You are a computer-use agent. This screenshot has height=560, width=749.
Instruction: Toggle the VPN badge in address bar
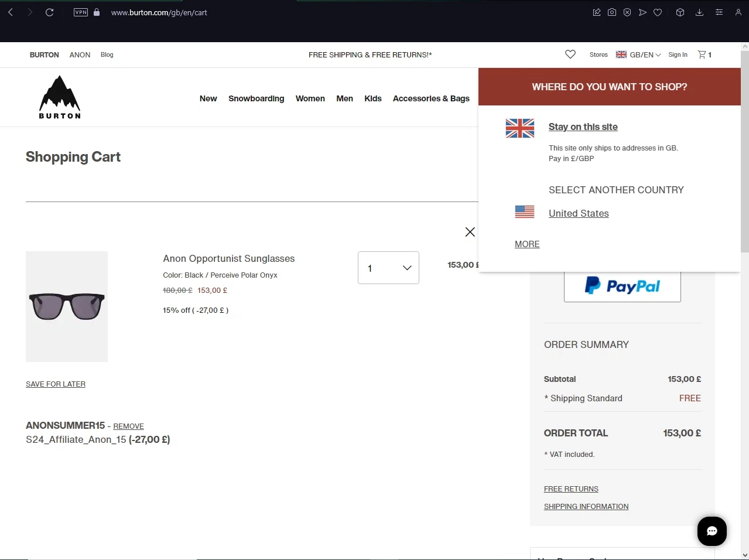81,12
